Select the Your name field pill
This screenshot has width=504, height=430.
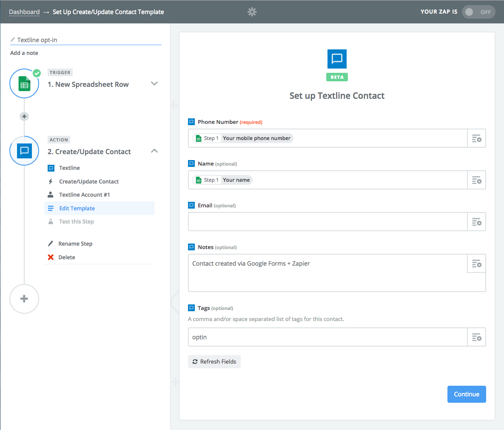coord(222,180)
